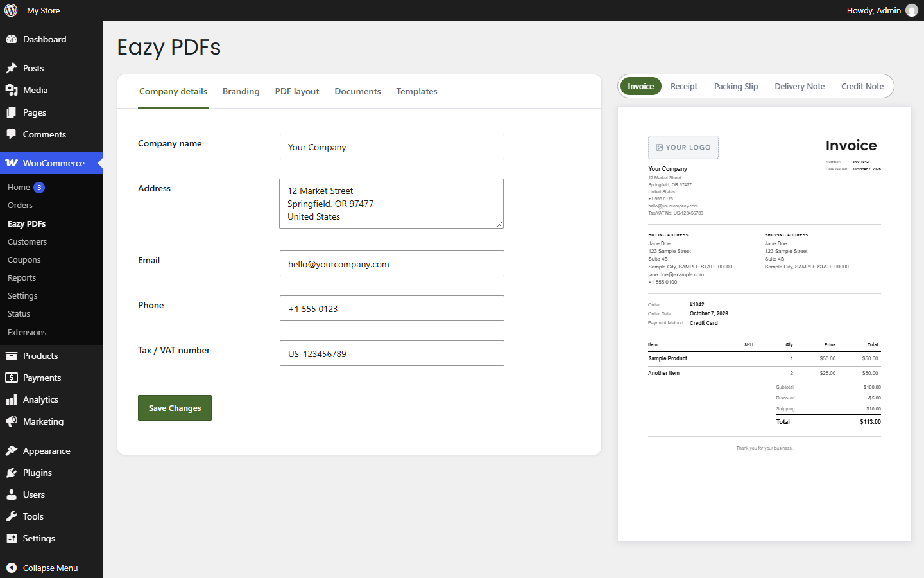Screen dimensions: 924x578
Task: Click the admin avatar icon
Action: pos(912,10)
